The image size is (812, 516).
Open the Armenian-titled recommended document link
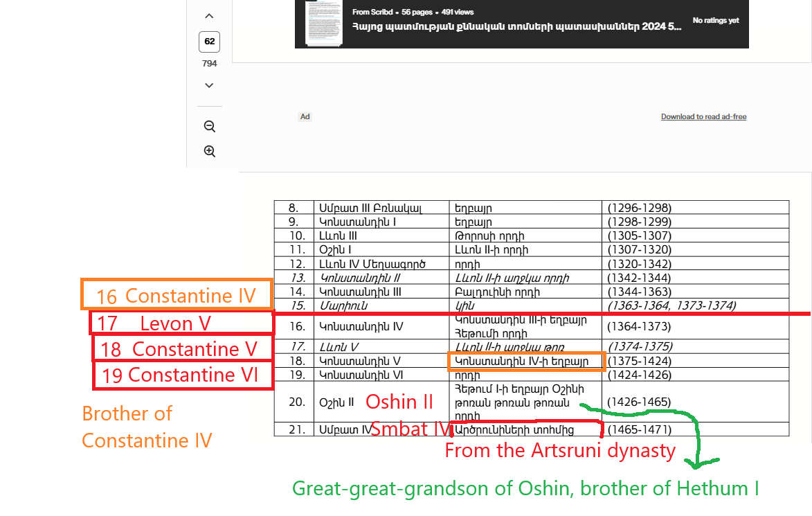pyautogui.click(x=517, y=27)
